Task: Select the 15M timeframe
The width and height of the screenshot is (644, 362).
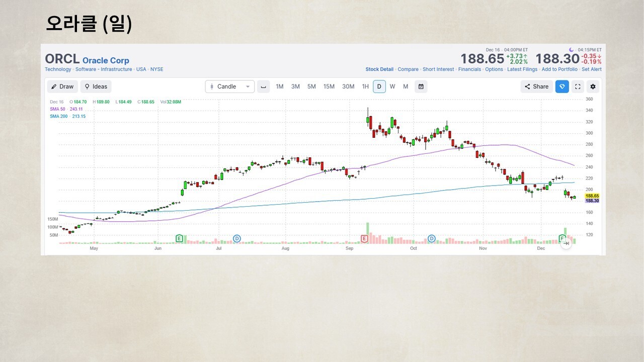Action: pos(329,86)
